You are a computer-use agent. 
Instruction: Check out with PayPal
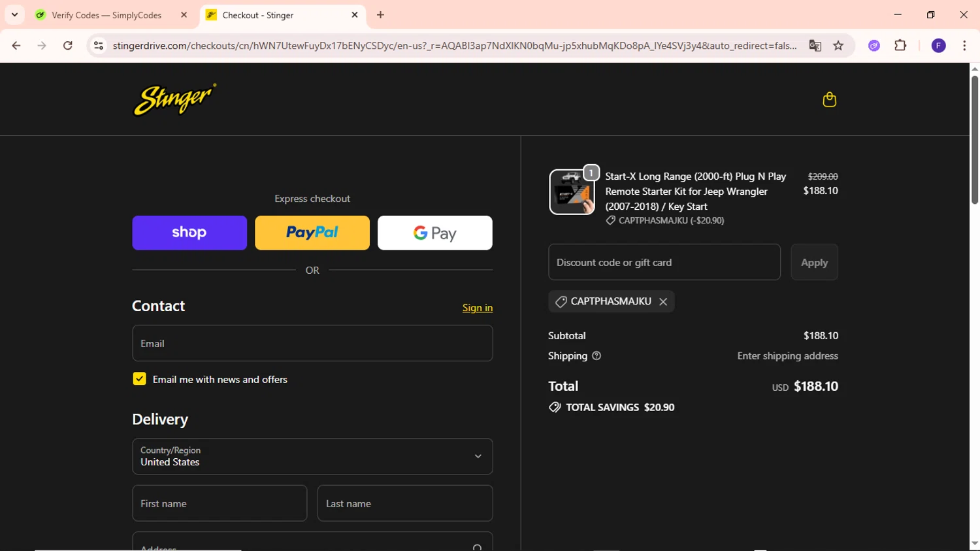click(312, 233)
